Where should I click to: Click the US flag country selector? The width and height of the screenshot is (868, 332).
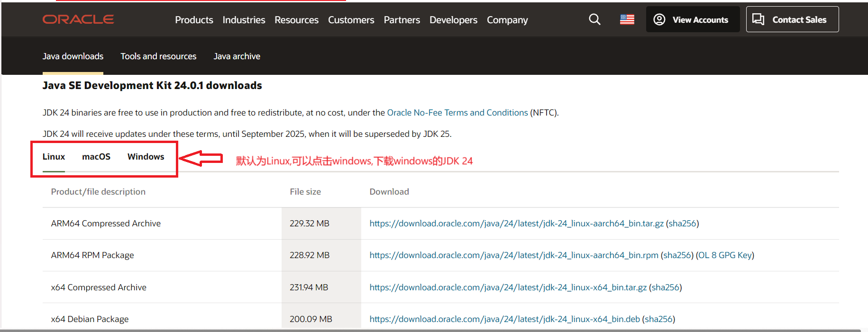627,19
